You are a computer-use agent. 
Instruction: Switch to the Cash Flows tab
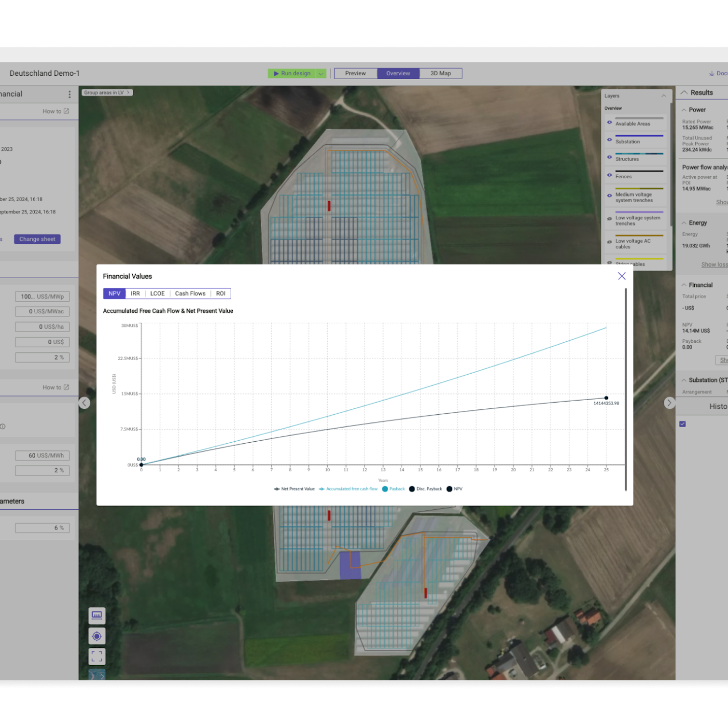point(190,294)
